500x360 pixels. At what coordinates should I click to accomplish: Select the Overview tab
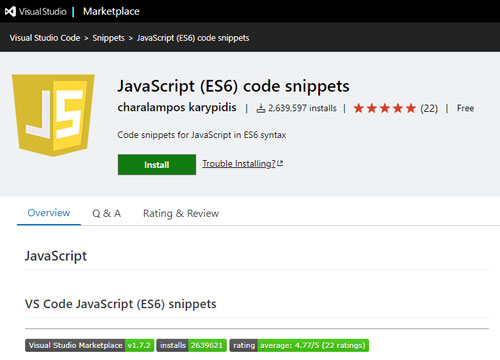coord(49,213)
